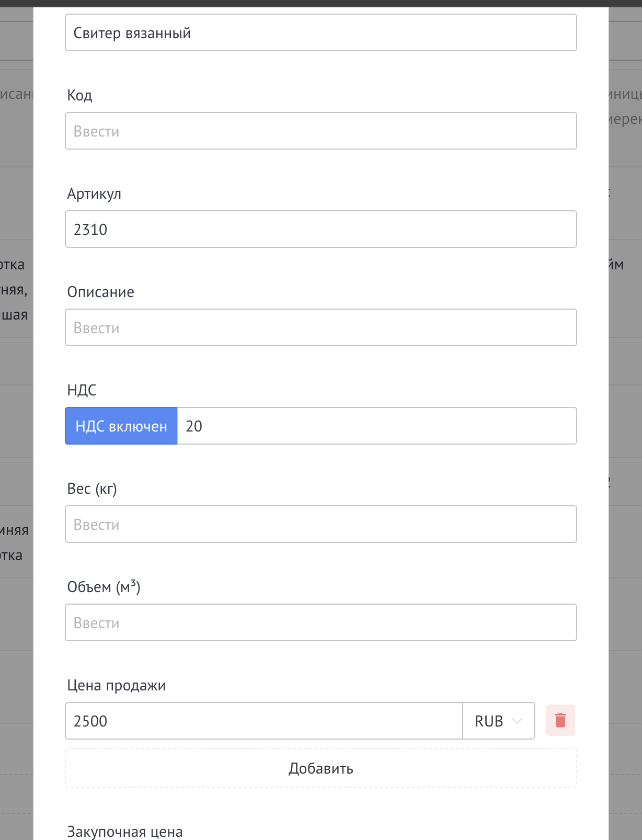Delete the sale price row with trash icon
The image size is (642, 840).
pos(560,720)
